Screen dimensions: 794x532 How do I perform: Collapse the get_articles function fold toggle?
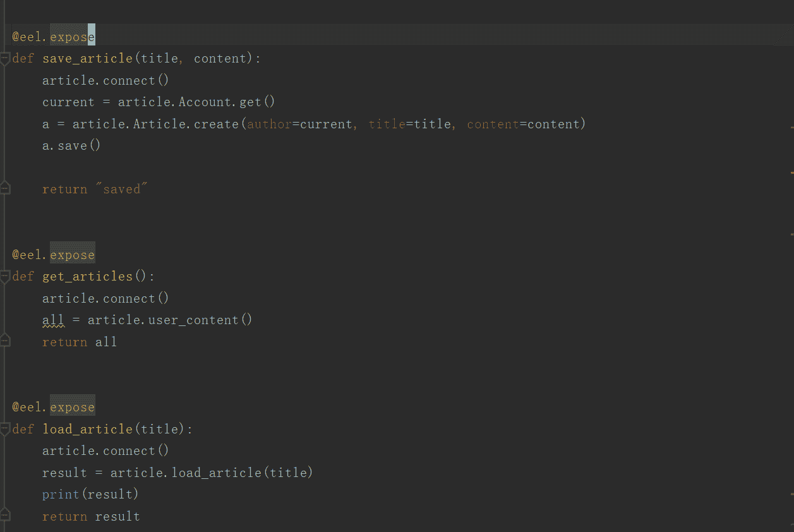(5, 276)
